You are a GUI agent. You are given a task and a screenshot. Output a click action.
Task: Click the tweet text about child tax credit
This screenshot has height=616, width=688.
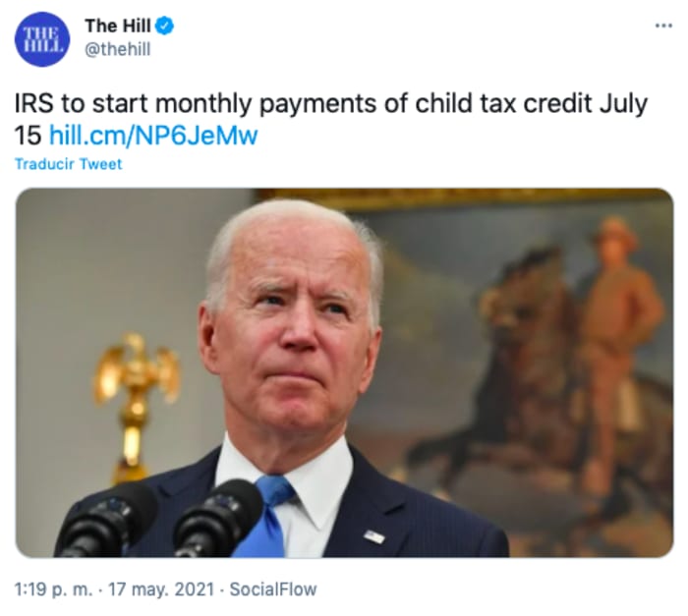point(331,119)
